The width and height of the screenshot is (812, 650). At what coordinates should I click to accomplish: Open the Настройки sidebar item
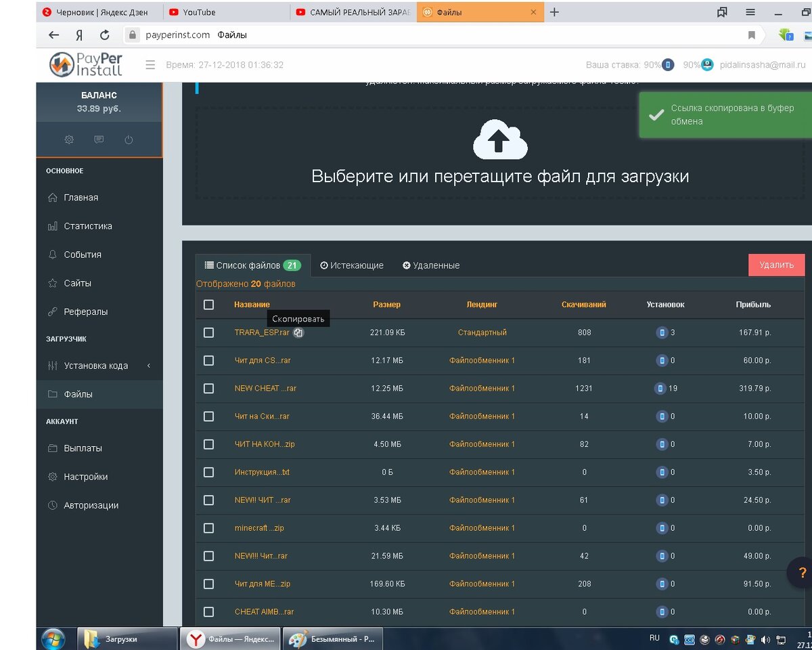click(x=99, y=477)
